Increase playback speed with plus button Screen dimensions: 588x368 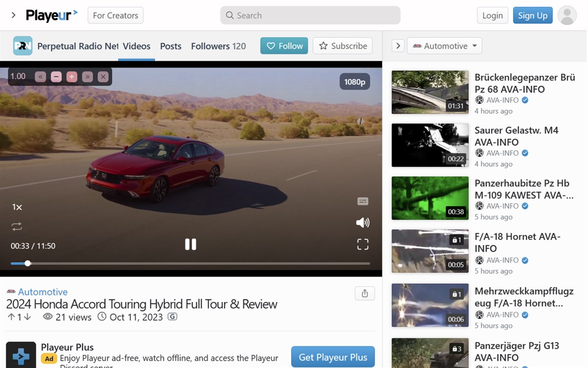[x=72, y=77]
